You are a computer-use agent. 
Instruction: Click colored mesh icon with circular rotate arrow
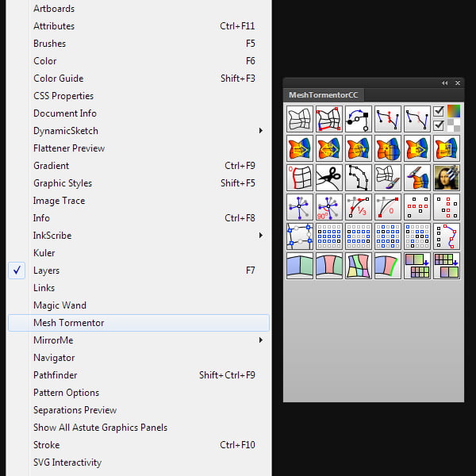(359, 148)
